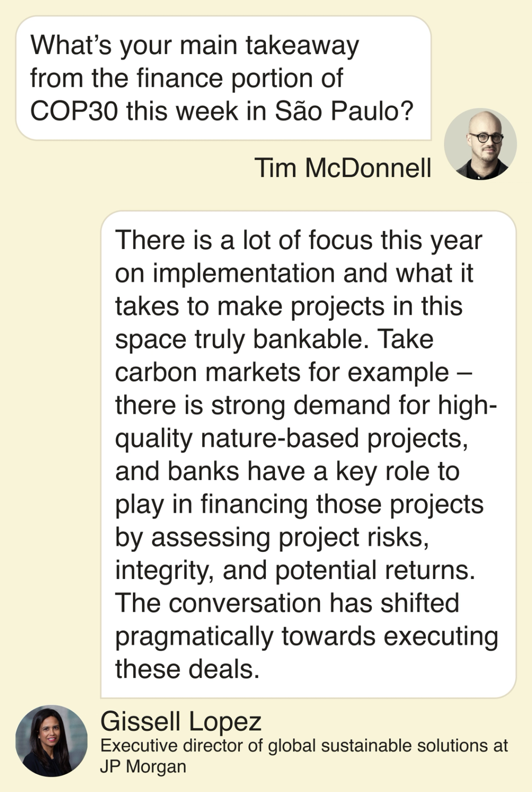
Task: Click 'these deals.' at the answer's end
Action: 187,669
